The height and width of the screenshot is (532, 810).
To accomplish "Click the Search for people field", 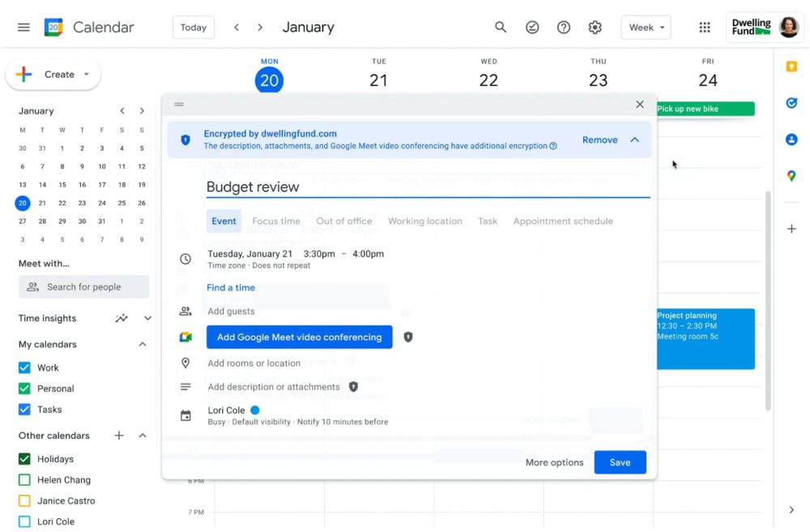I will click(x=84, y=287).
